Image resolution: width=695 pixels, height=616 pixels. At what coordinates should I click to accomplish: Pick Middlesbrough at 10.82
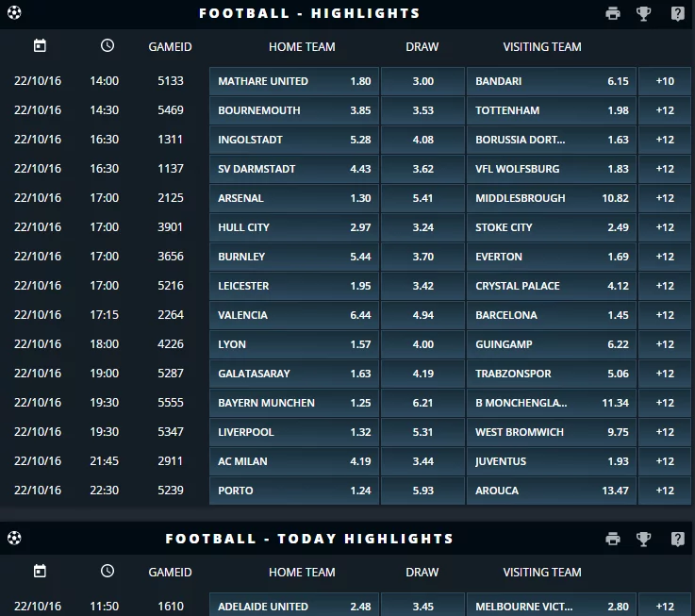552,198
